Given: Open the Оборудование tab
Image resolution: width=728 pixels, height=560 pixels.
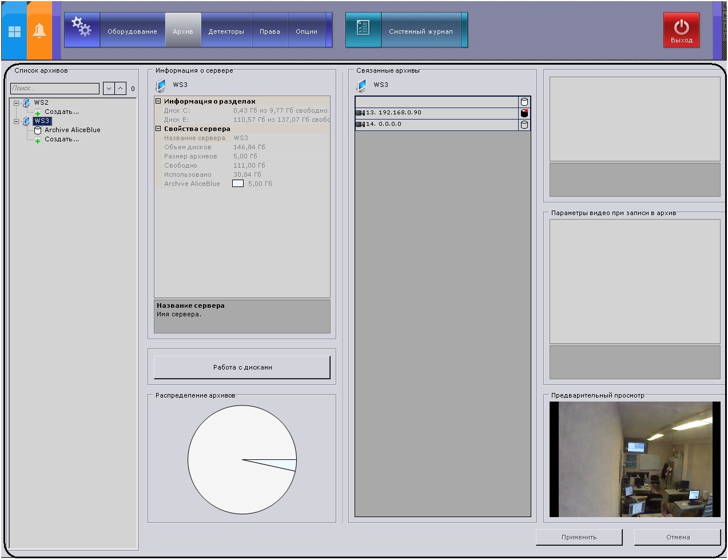Looking at the screenshot, I should [132, 31].
